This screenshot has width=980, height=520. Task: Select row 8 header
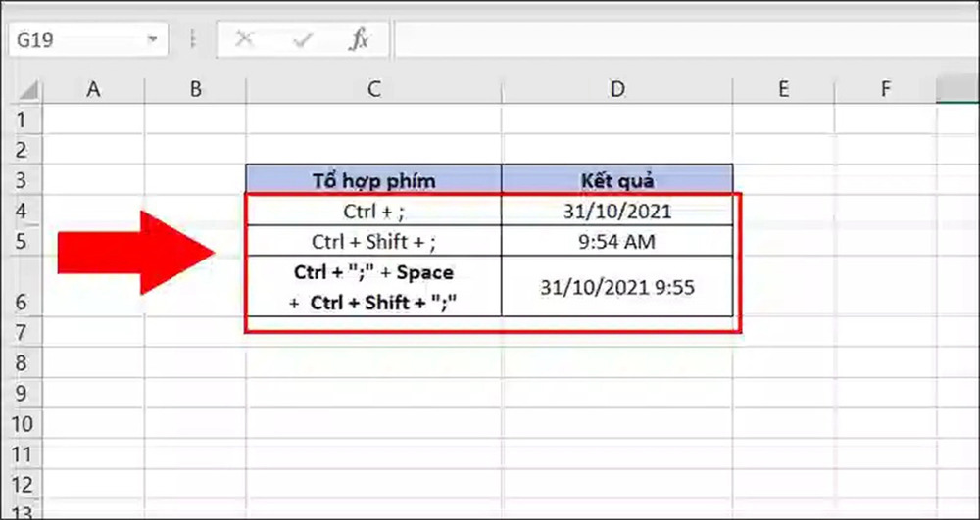click(22, 362)
